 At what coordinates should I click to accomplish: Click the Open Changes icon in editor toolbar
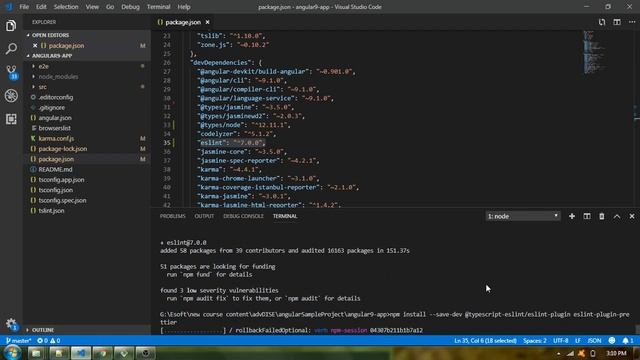[x=602, y=22]
